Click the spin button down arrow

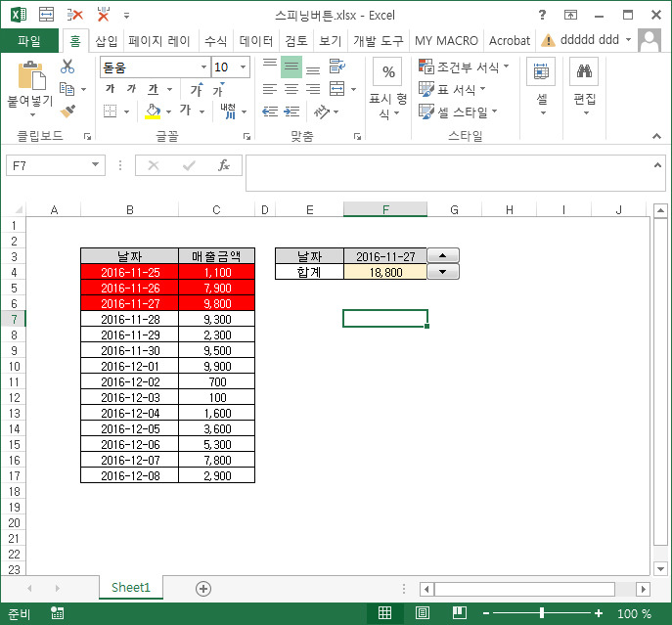point(443,272)
